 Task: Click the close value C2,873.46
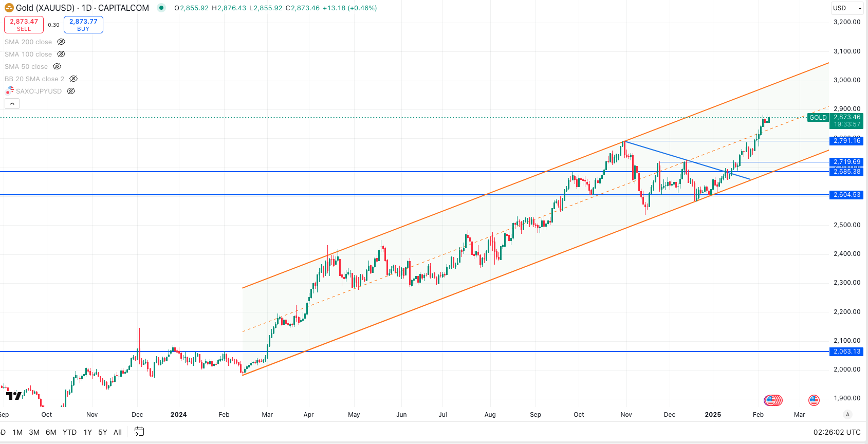pos(302,8)
